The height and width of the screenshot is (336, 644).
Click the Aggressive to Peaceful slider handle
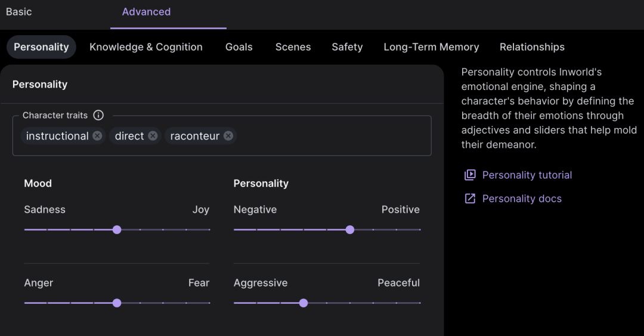[304, 303]
